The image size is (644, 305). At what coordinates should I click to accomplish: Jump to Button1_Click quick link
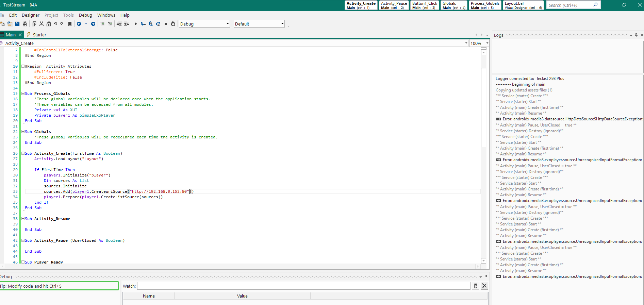[425, 5]
